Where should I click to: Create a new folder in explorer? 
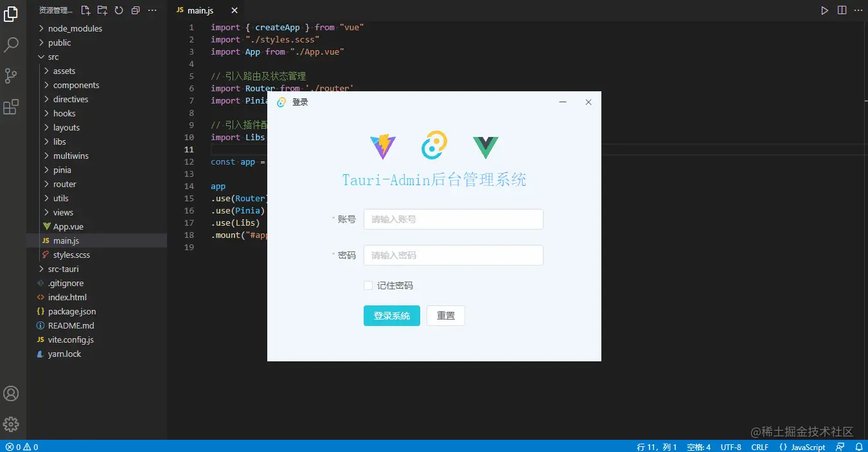coord(102,10)
